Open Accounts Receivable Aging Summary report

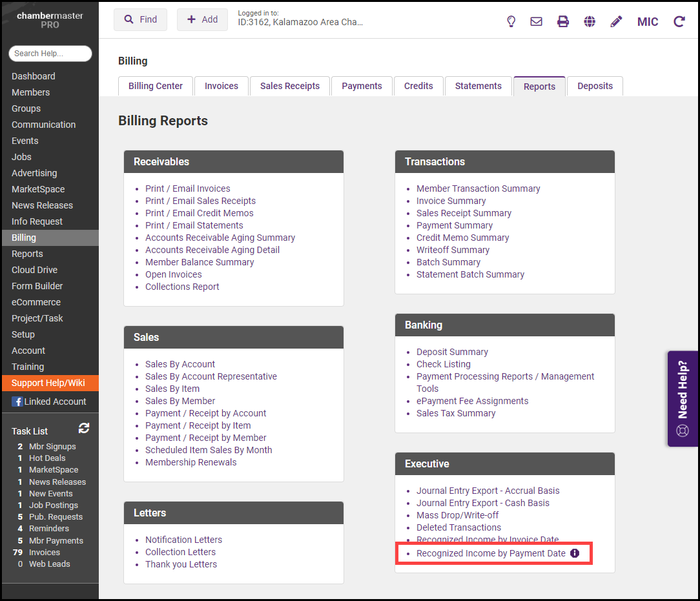point(220,238)
